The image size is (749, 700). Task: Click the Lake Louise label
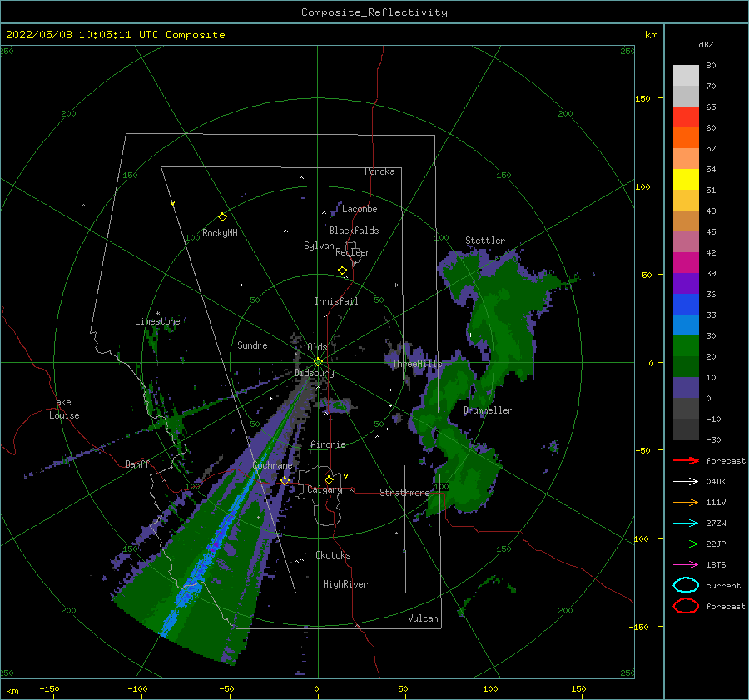(x=64, y=409)
